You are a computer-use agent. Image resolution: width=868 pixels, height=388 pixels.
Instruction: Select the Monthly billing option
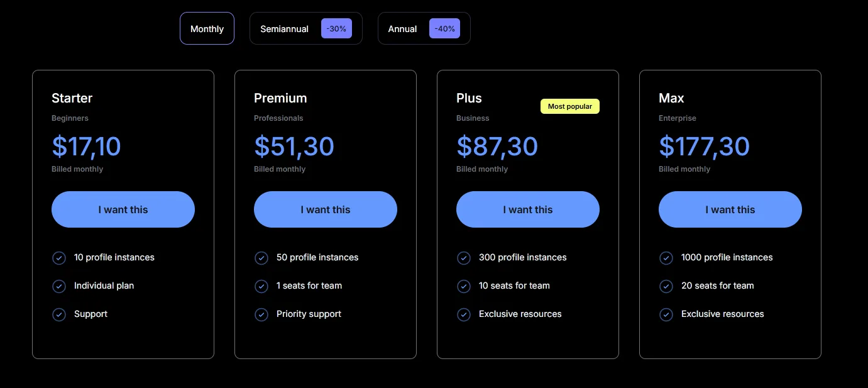click(x=207, y=28)
